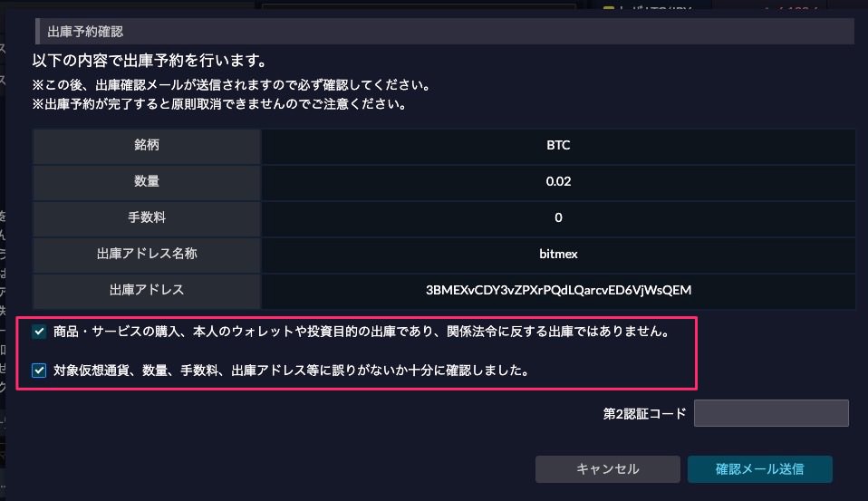Click the 商品・サービスの購入 agreement text
Screen dimensions: 868x501
[x=361, y=332]
